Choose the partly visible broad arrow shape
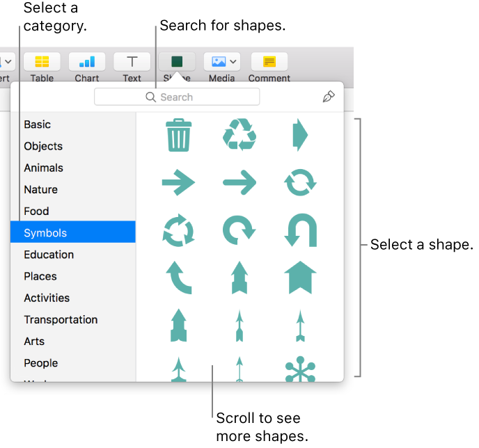 (178, 369)
